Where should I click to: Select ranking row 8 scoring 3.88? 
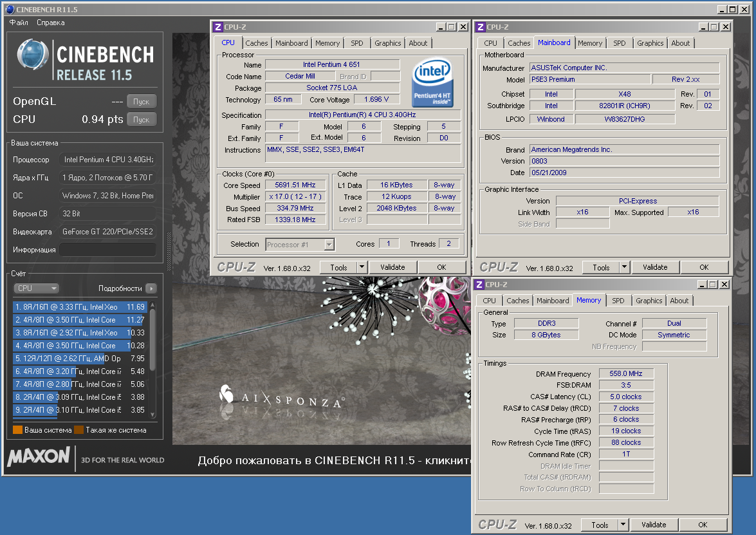[80, 397]
